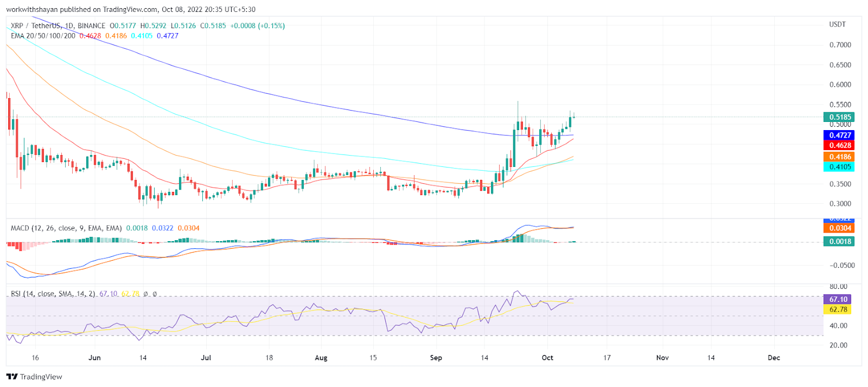The width and height of the screenshot is (868, 387).
Task: Click the Aug label on time axis
Action: coord(321,358)
